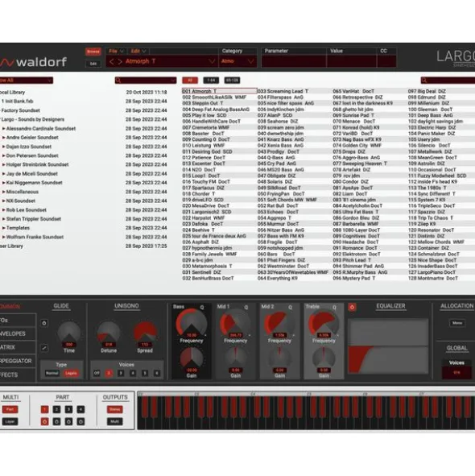Select Part 2 button
Viewport: 475px width, 476px height.
(x=56, y=409)
